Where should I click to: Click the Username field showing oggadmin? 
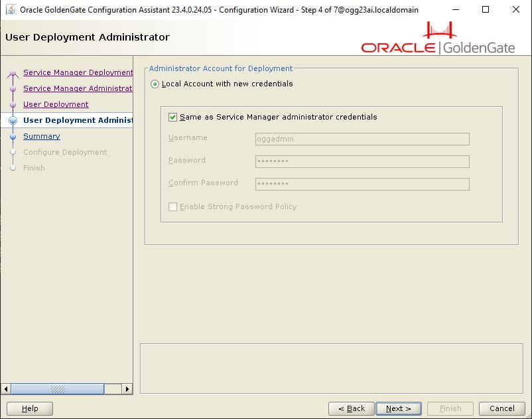click(362, 139)
